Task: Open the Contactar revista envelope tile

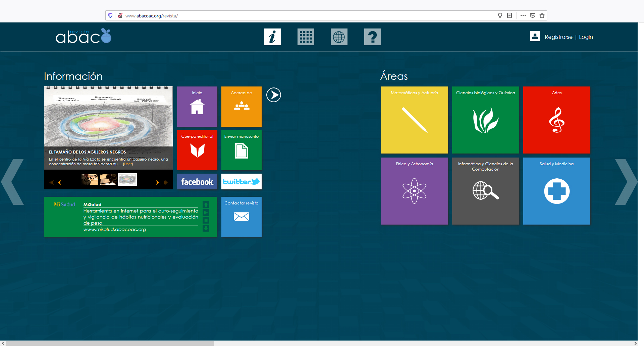Action: pyautogui.click(x=241, y=217)
